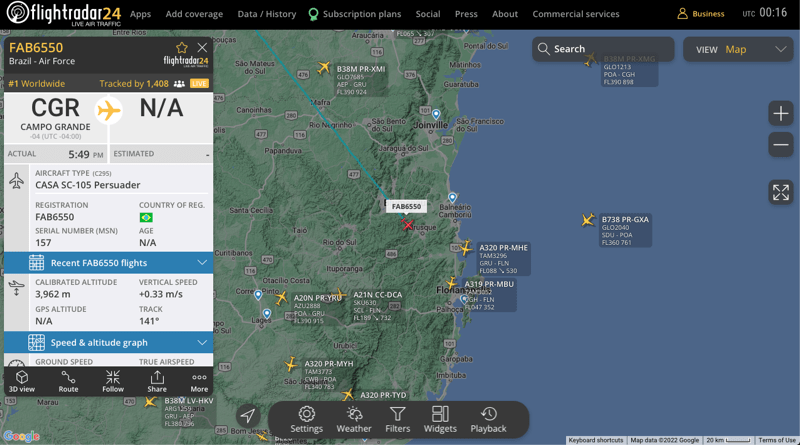Click the #1 Worldwide ranking text

[37, 84]
